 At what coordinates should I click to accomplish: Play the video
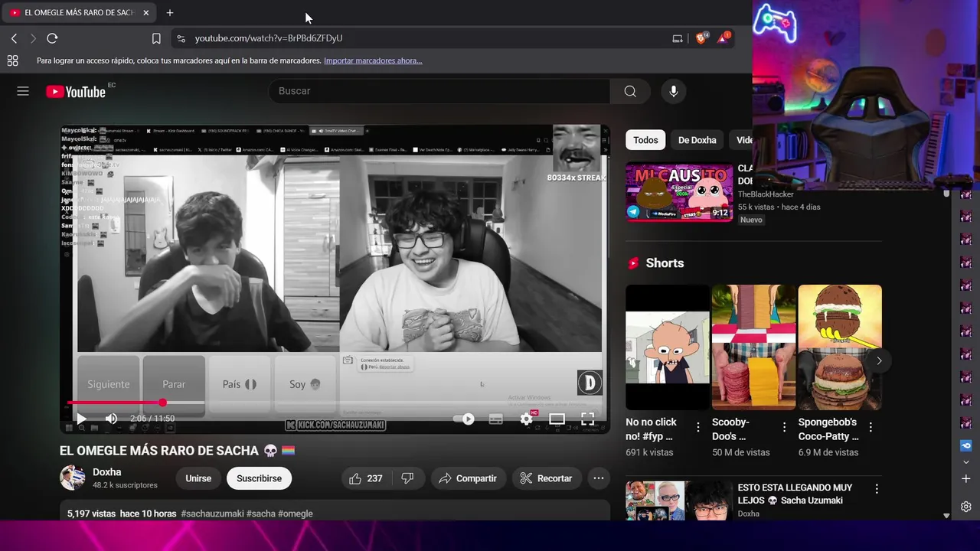point(81,419)
